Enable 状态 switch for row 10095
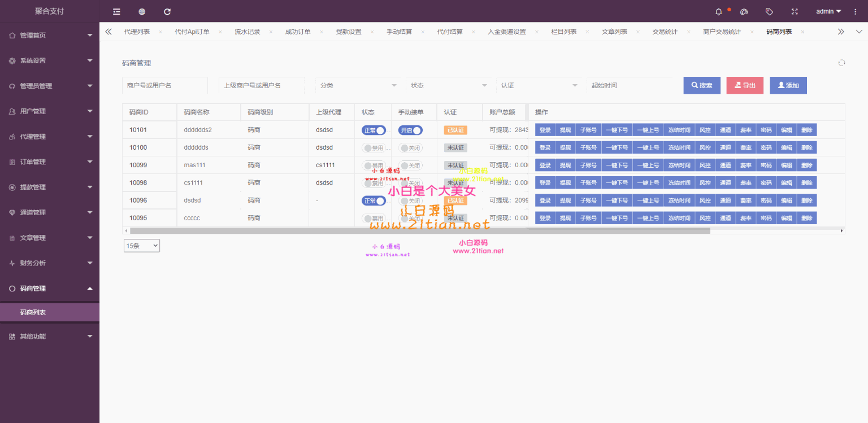868x423 pixels. 374,218
